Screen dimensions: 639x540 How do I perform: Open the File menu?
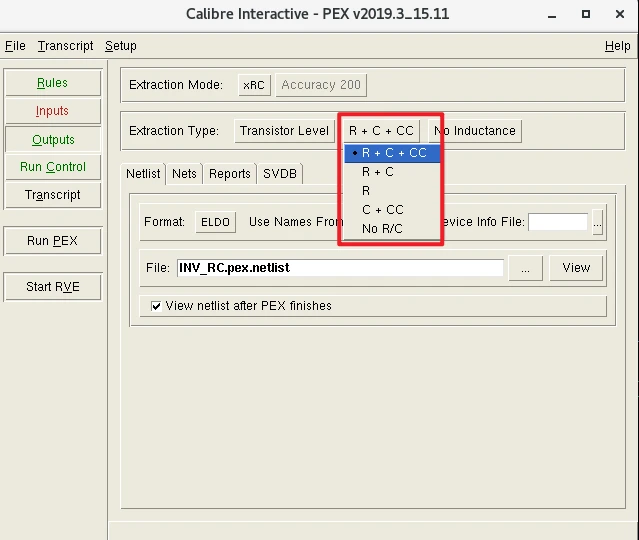point(15,46)
